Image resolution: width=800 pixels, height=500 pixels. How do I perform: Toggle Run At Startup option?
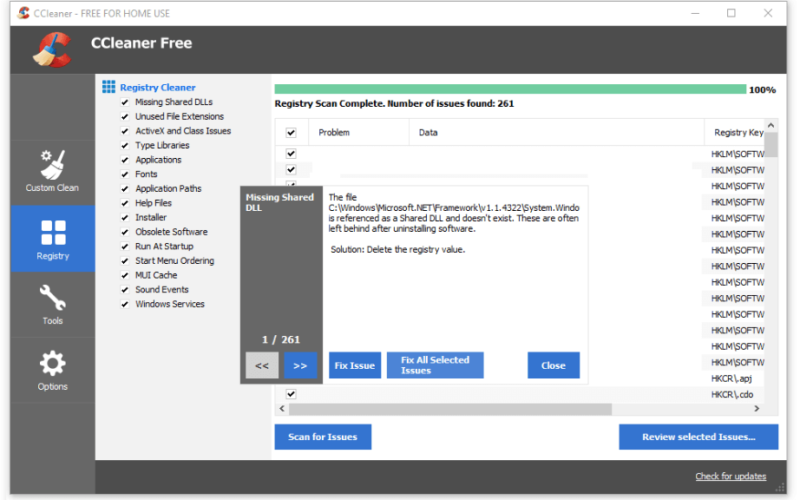tap(124, 246)
